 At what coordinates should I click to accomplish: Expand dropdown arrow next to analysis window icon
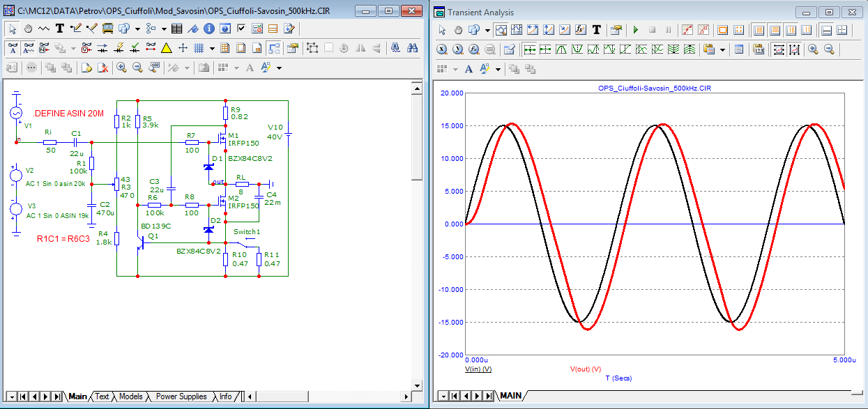[x=487, y=30]
